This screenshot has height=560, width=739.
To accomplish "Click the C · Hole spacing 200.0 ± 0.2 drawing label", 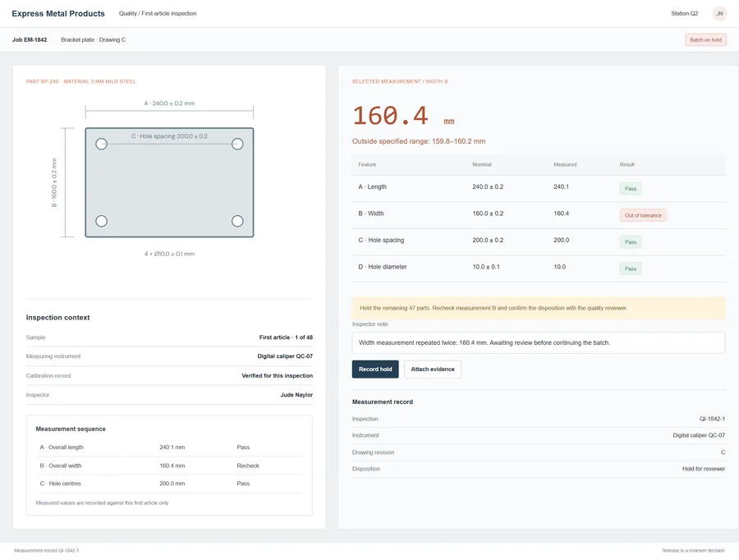I will coord(169,136).
